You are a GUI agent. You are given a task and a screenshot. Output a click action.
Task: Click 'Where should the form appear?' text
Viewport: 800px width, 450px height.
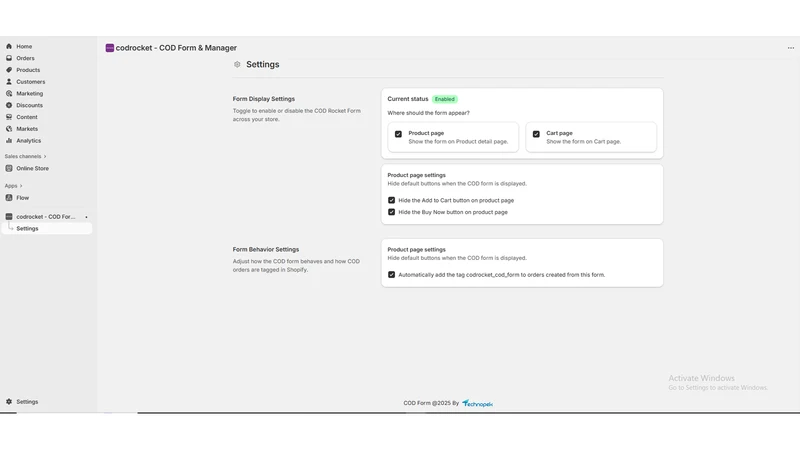pyautogui.click(x=429, y=113)
